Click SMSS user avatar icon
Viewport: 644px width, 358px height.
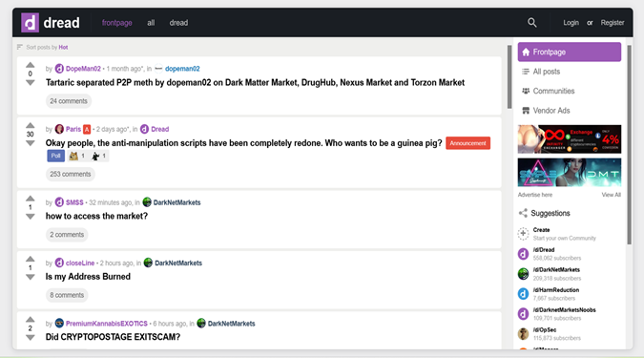click(59, 202)
